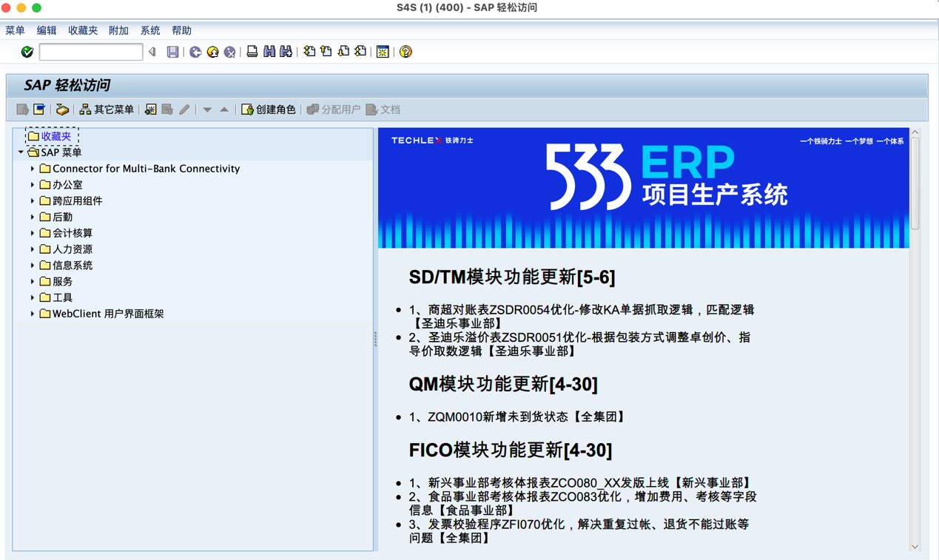The width and height of the screenshot is (939, 560).
Task: Select the 跨应用组件 tree label
Action: [x=78, y=200]
